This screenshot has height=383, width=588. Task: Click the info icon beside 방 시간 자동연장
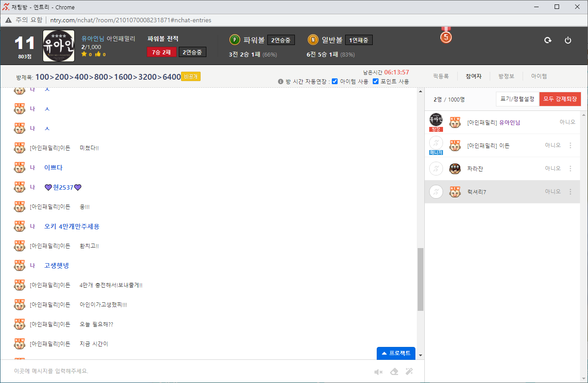pos(281,81)
